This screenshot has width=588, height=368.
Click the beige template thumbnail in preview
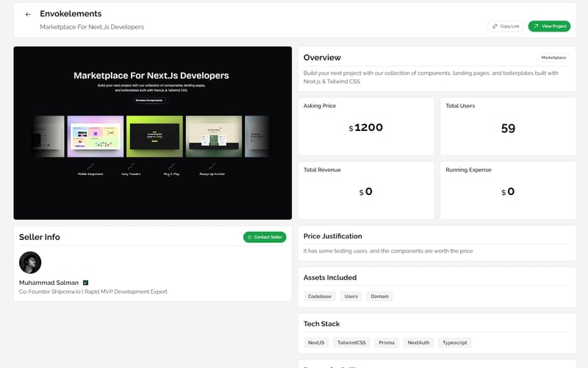(214, 136)
